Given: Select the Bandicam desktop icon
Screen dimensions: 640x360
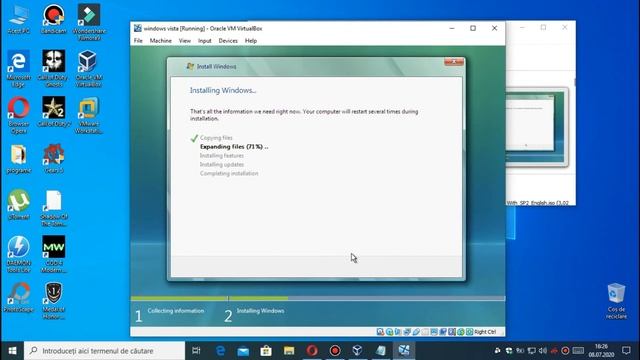Looking at the screenshot, I should (53, 19).
